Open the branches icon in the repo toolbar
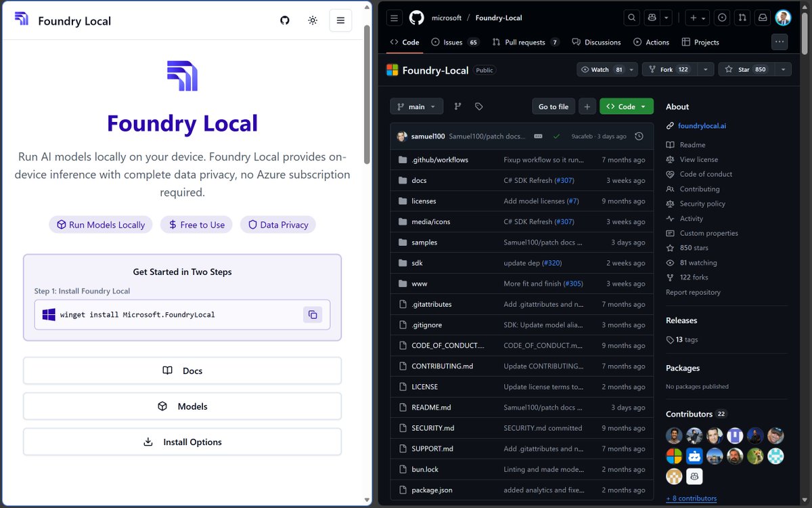This screenshot has width=812, height=508. (457, 106)
